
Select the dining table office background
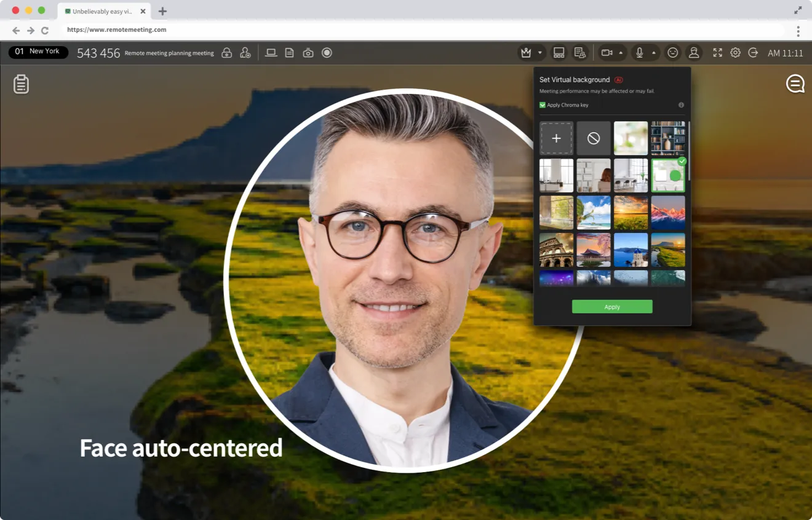(631, 176)
